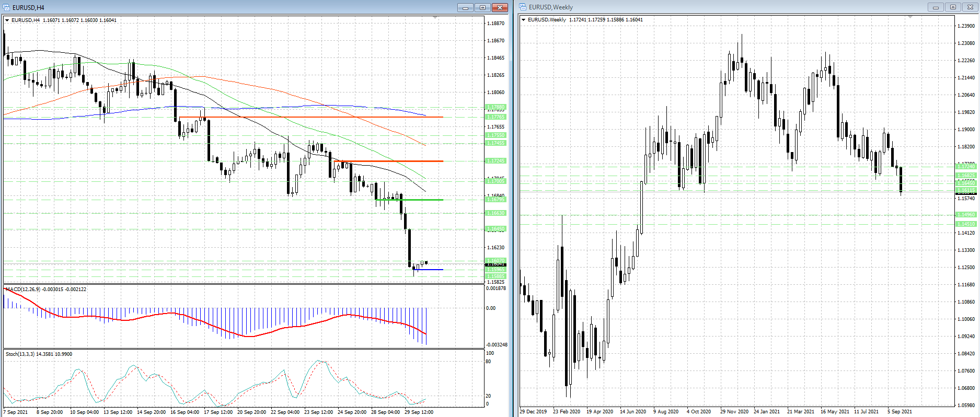Image resolution: width=980 pixels, height=417 pixels.
Task: Minimize the EURUSD,Weekly chart window
Action: pos(935,7)
